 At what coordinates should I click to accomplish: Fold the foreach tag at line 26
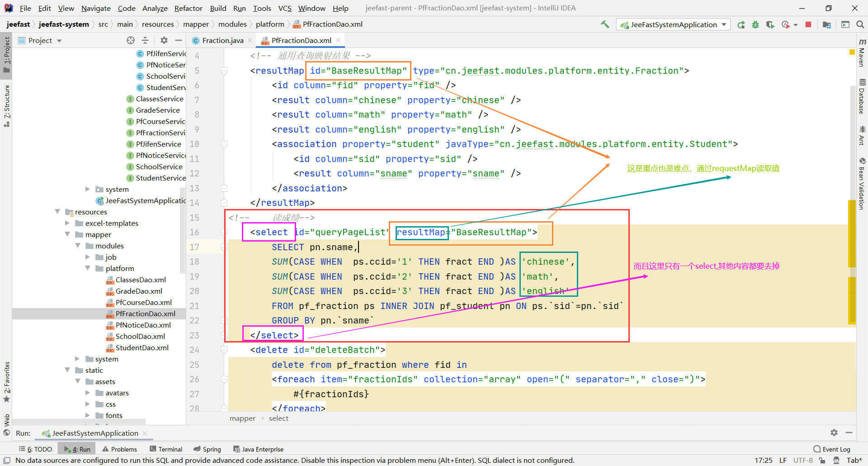tap(224, 379)
